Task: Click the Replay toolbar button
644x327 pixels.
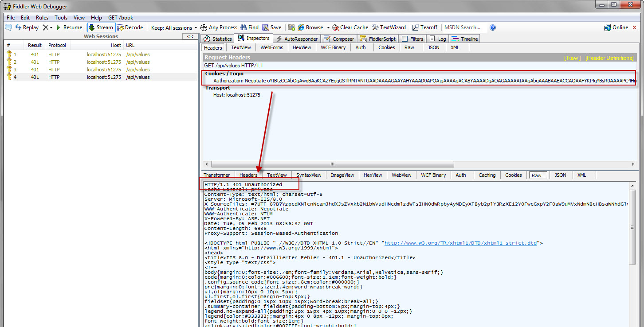Action: click(27, 27)
